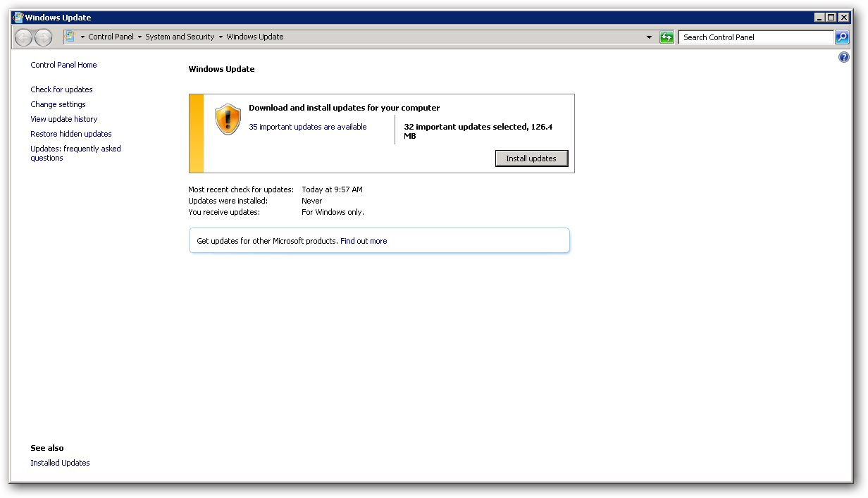Screen dimensions: 868x498
Task: Click 'For Windows only.' text
Action: (x=333, y=212)
